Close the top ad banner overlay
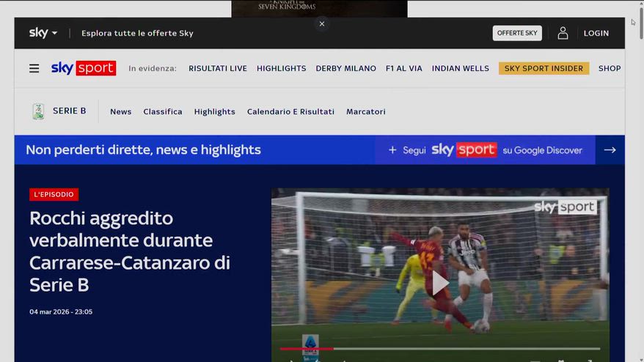 (321, 23)
